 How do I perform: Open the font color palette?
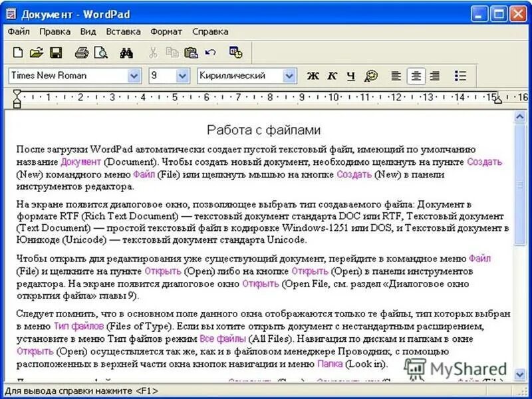(370, 75)
